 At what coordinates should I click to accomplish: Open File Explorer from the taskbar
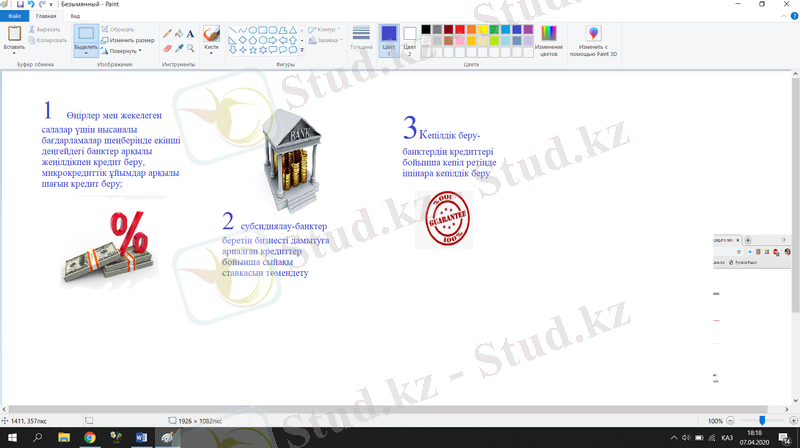click(64, 437)
